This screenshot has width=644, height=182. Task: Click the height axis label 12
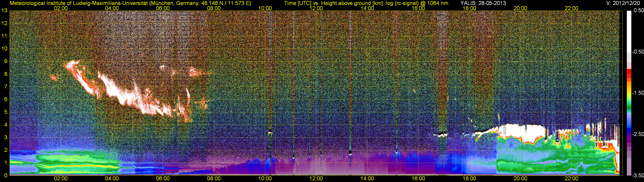tap(5, 23)
